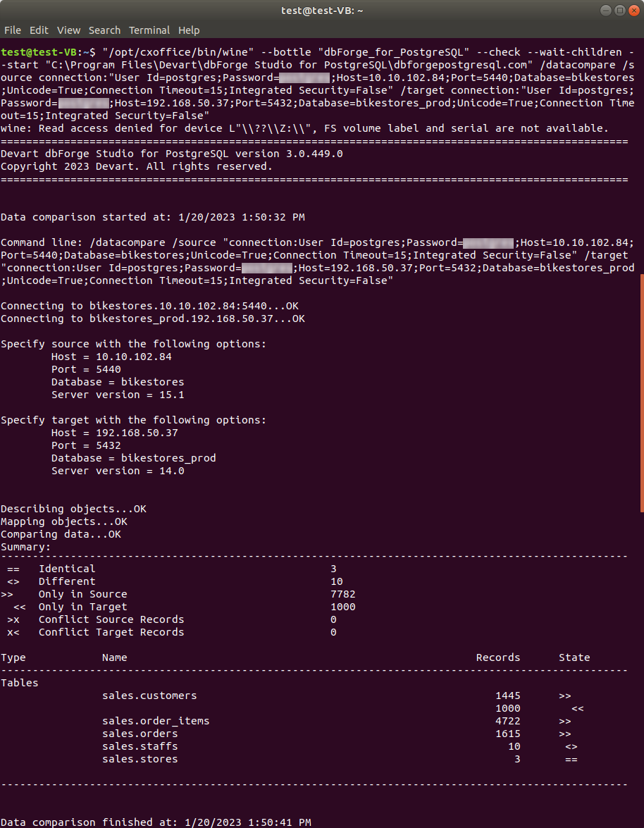Click the 'Tables' type label
Screen dimensions: 644x828
tap(20, 683)
